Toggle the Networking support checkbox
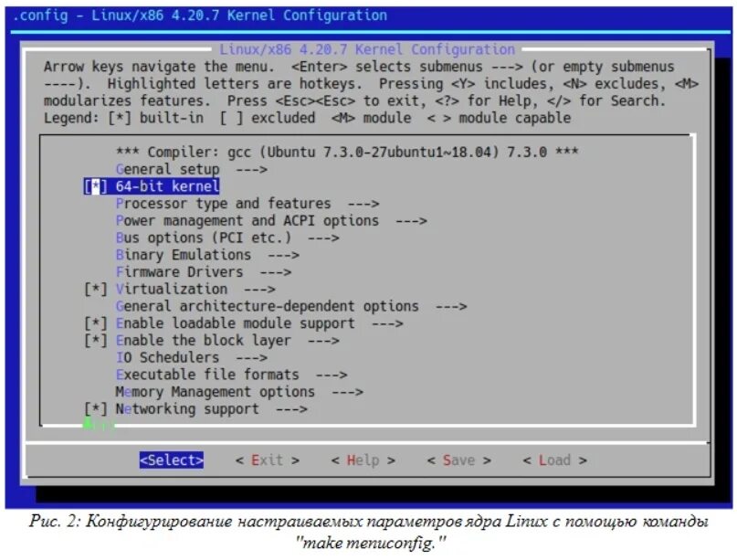Viewport: 737px width, 560px height. 95,409
